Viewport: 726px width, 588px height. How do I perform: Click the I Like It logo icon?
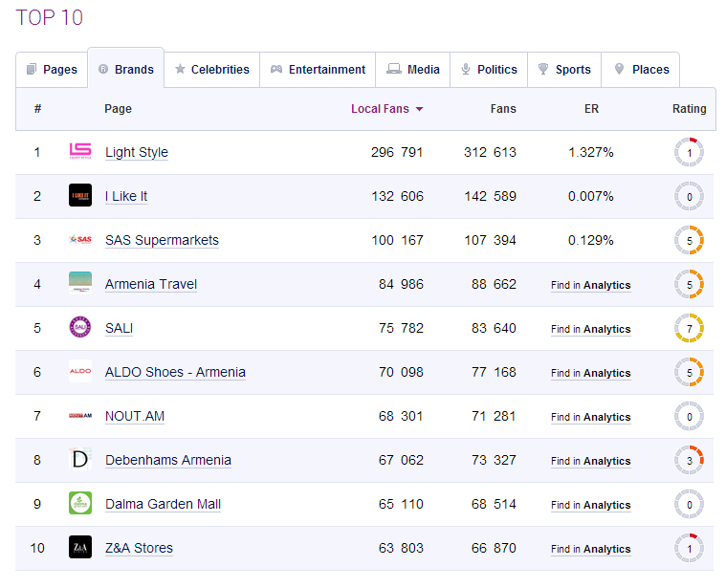coord(80,196)
